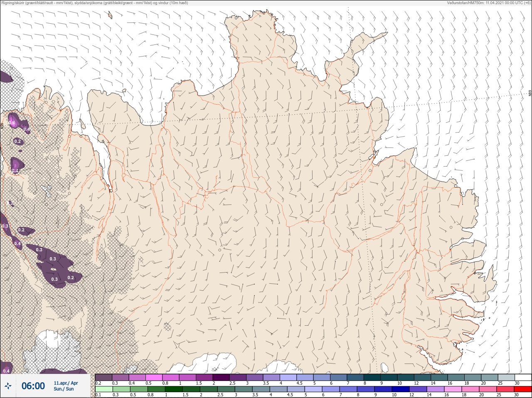532x398 pixels.
Task: Select the bright pink 0.5 legend swatch
Action: [154, 377]
